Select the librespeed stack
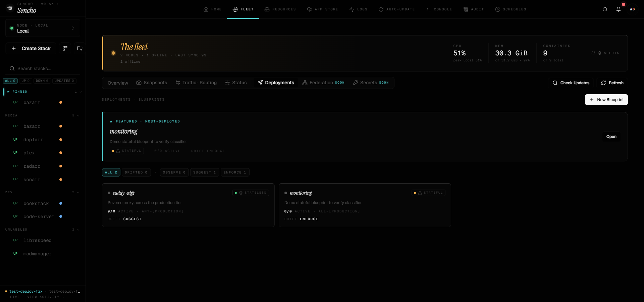The image size is (644, 302). 43,240
